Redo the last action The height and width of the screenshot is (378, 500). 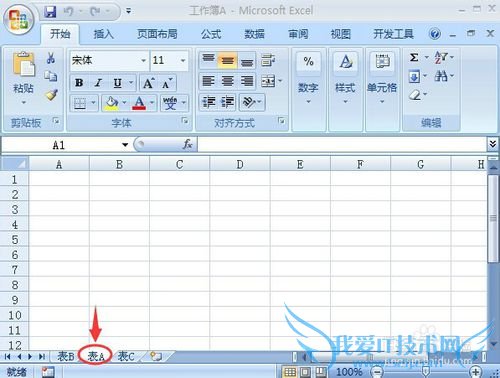pos(95,12)
